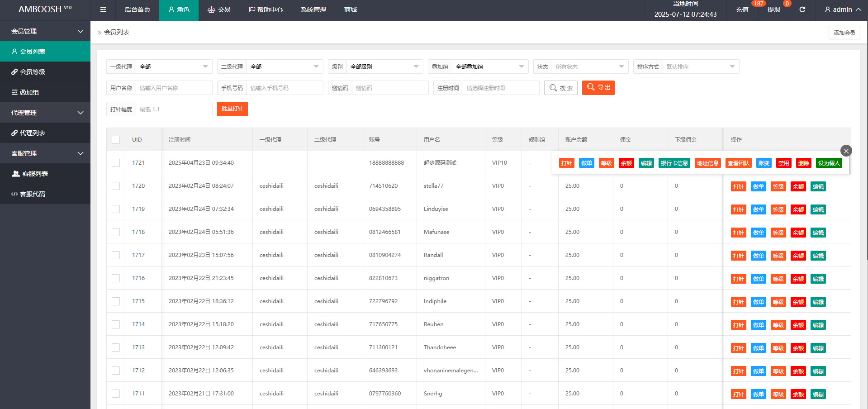
Task: Open 客服列表 sidebar item
Action: [x=45, y=174]
